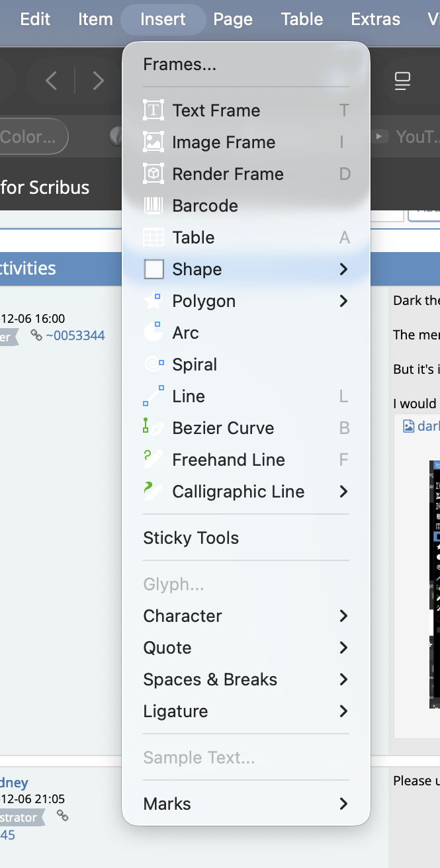The height and width of the screenshot is (868, 440).
Task: Expand the Shape submenu arrow
Action: [x=343, y=269]
